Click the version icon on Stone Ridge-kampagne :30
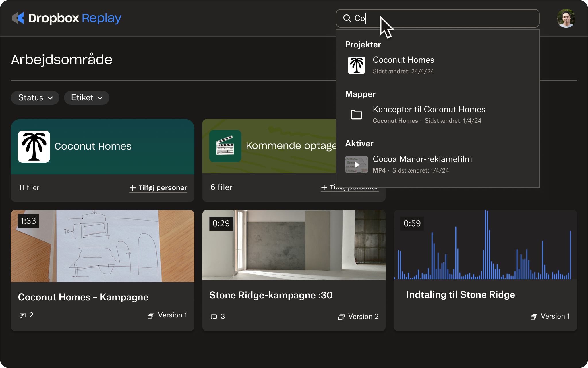The width and height of the screenshot is (588, 368). click(x=341, y=317)
